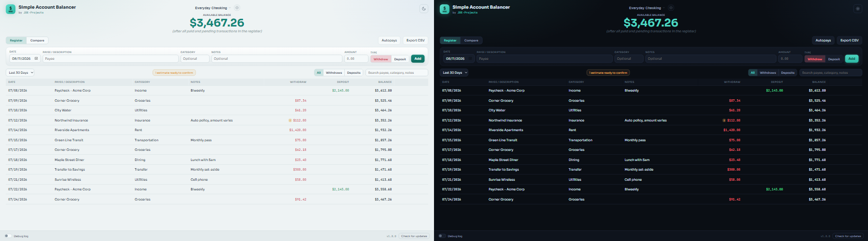Expand Last 30 Days range in light window

[20, 73]
